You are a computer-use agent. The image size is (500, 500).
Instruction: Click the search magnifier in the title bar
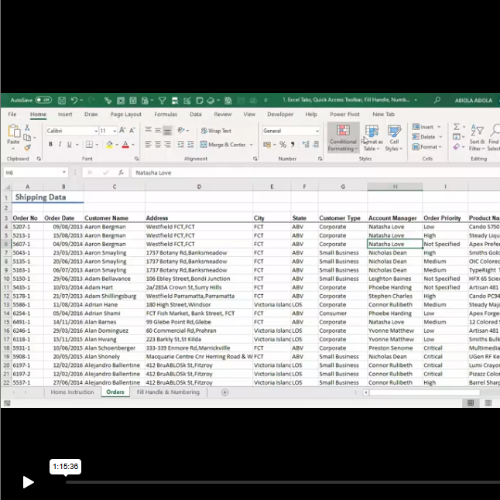(437, 100)
